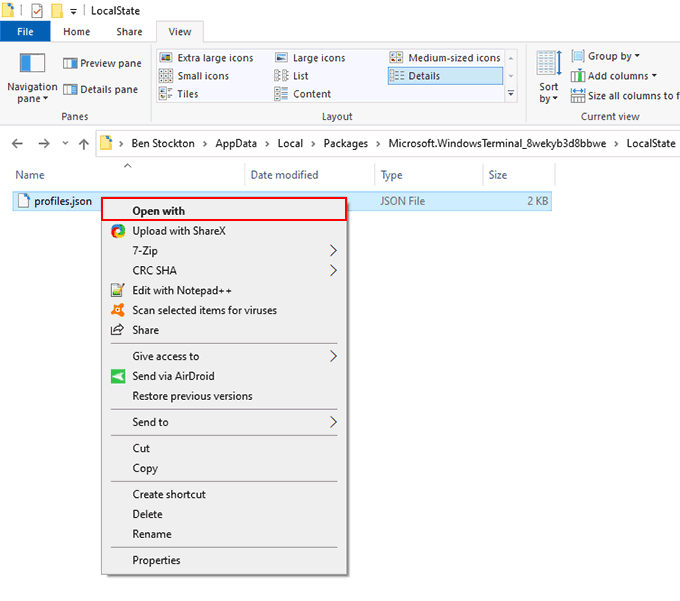The width and height of the screenshot is (680, 601).
Task: Click the Share icon in context menu
Action: click(117, 330)
